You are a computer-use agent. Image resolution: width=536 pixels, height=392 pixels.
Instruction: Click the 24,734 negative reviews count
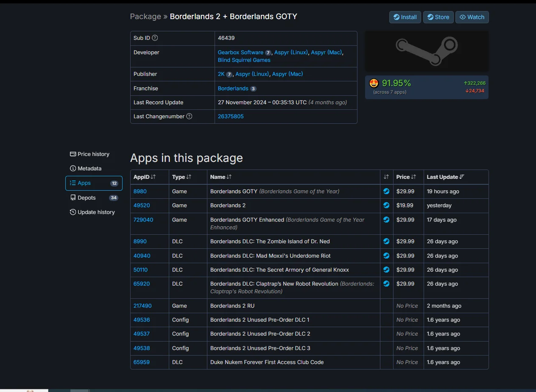pos(475,91)
